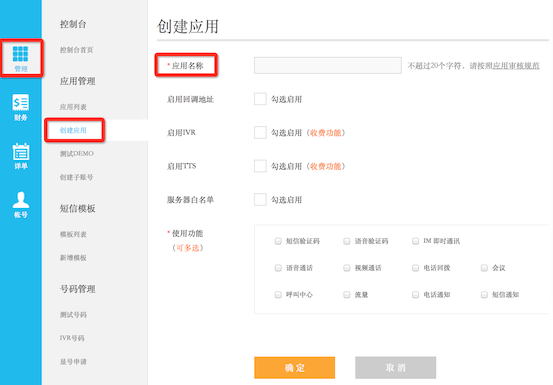Screen dimensions: 553x385
Task: Tick the 会议 function checkbox
Action: (484, 268)
